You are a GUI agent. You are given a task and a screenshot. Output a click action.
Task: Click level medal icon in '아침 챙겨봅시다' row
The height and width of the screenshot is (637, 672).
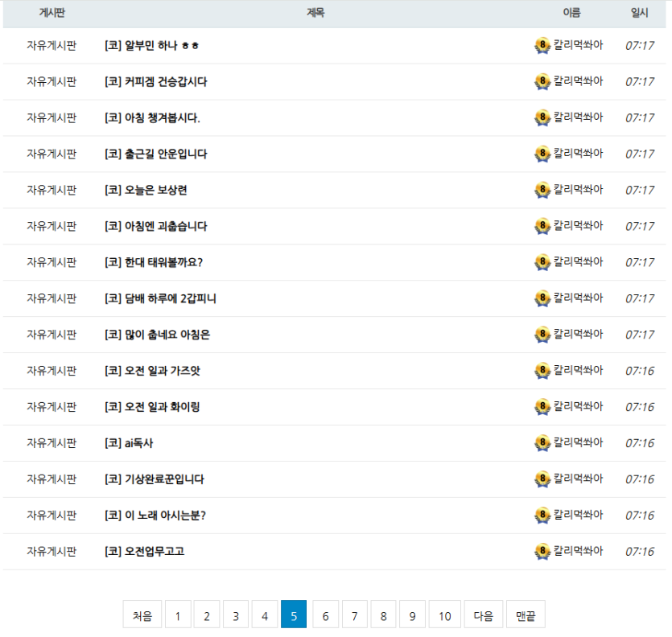pos(542,117)
